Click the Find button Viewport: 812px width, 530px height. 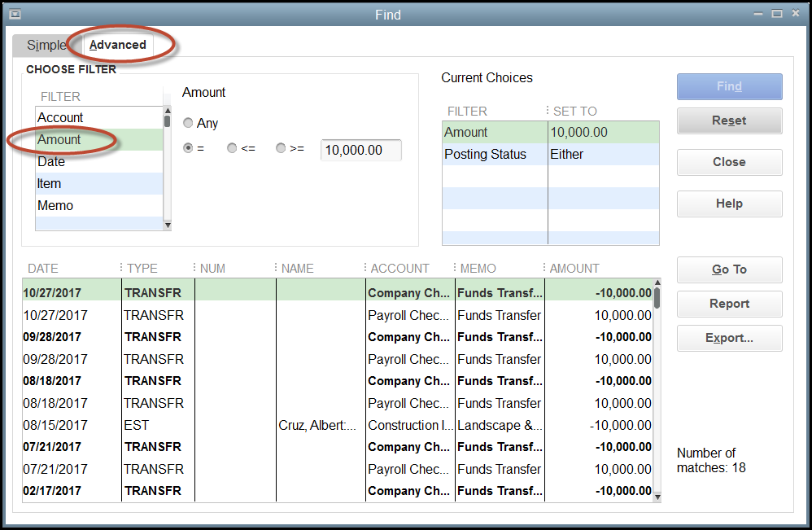tap(728, 86)
